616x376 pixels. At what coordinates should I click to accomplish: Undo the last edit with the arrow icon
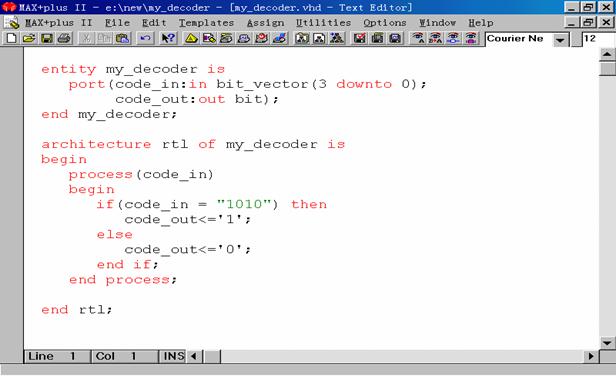coord(145,38)
